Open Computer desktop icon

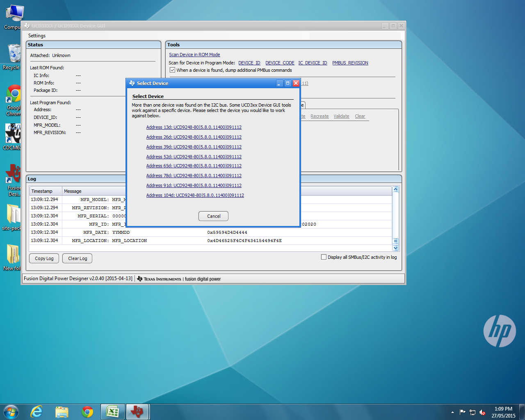pyautogui.click(x=14, y=17)
